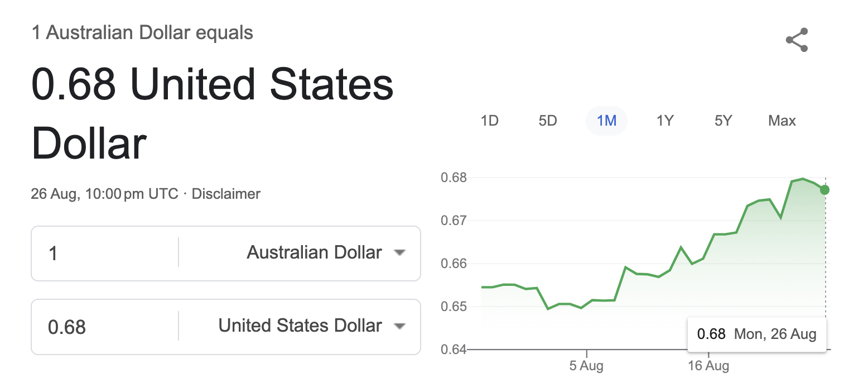Open the Australian Dollar currency dropdown arrow
868x392 pixels.
pos(399,253)
